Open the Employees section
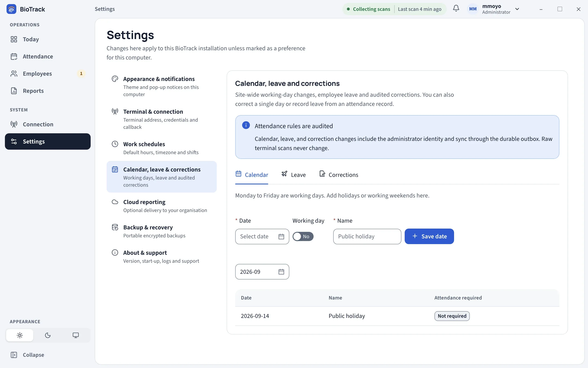Viewport: 588px width, 368px height. (48, 74)
